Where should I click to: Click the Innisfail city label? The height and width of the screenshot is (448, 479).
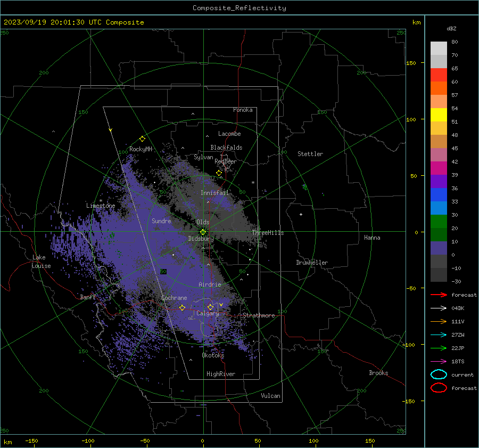pos(214,193)
